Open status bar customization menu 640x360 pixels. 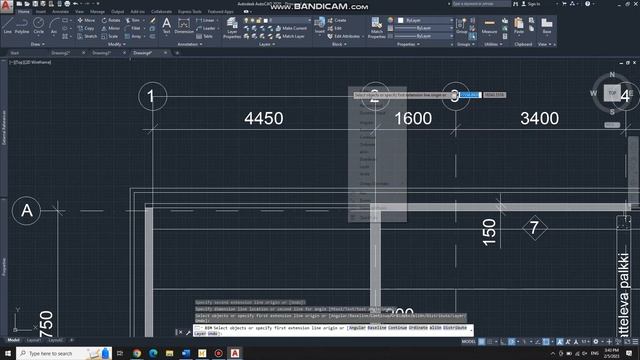pyautogui.click(x=635, y=342)
